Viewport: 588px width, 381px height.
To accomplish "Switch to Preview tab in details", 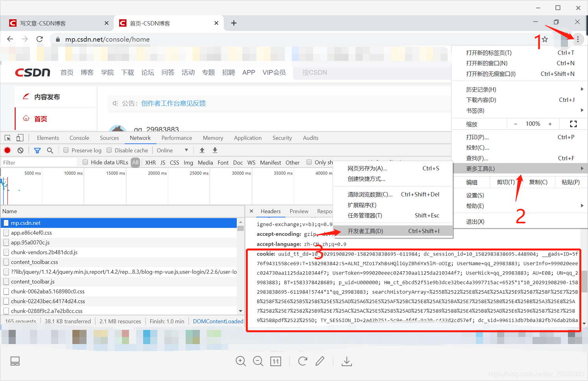I will click(299, 211).
